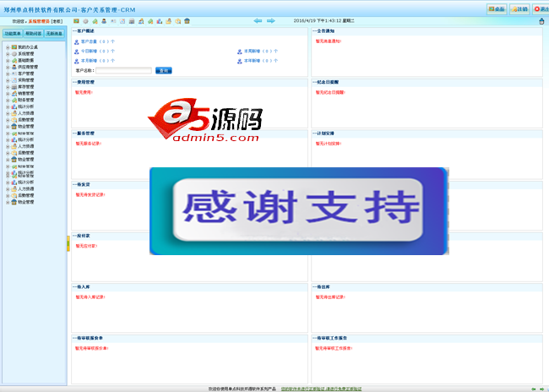
Task: Click the 库存管理 tree icon
Action: (14, 86)
